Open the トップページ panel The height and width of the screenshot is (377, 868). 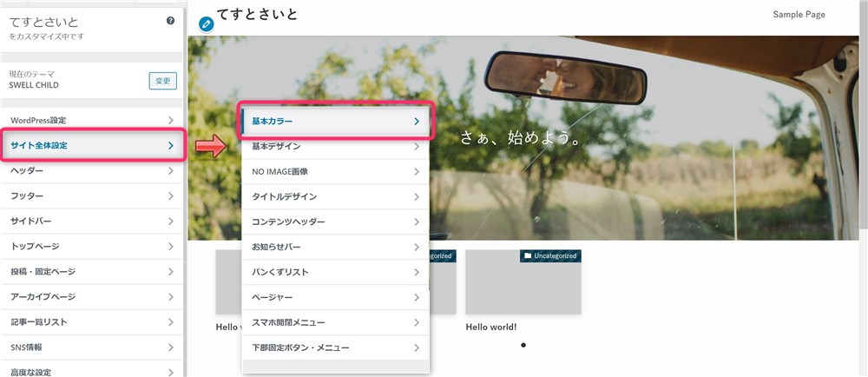pyautogui.click(x=91, y=247)
